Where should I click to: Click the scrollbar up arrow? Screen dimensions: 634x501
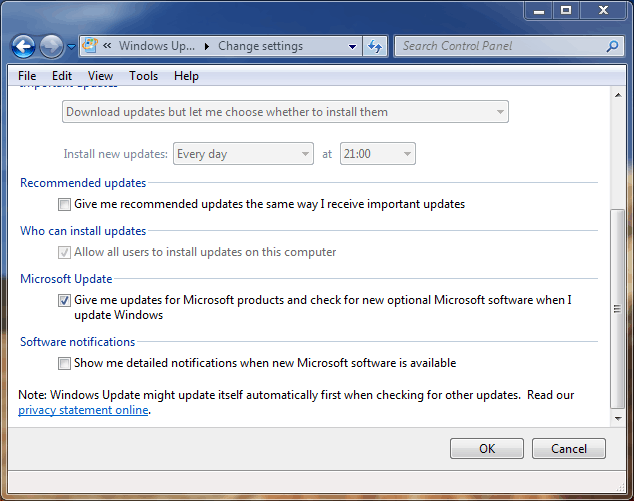(x=618, y=95)
